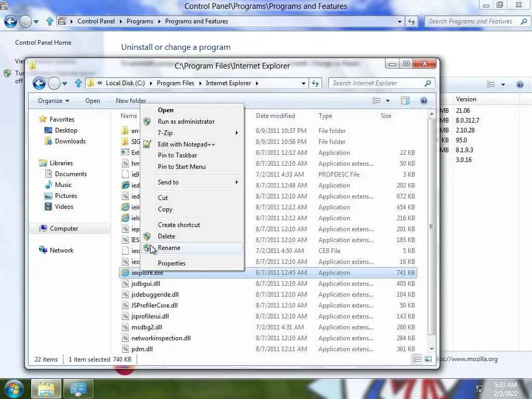532x399 pixels.
Task: Toggle the preview pane icon
Action: tap(405, 101)
